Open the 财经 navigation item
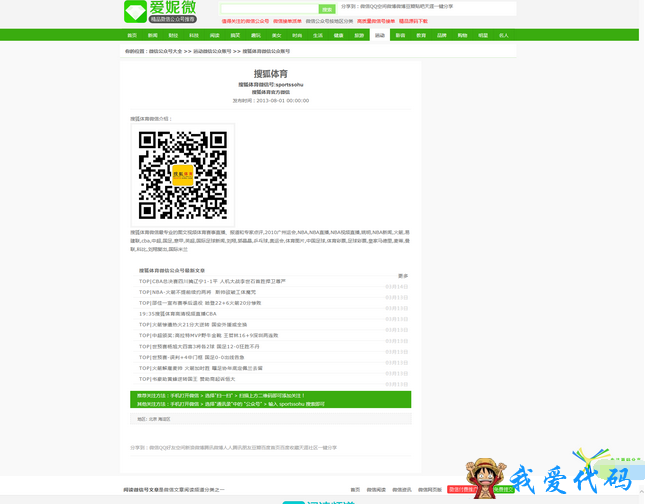This screenshot has height=504, width=649. point(173,36)
